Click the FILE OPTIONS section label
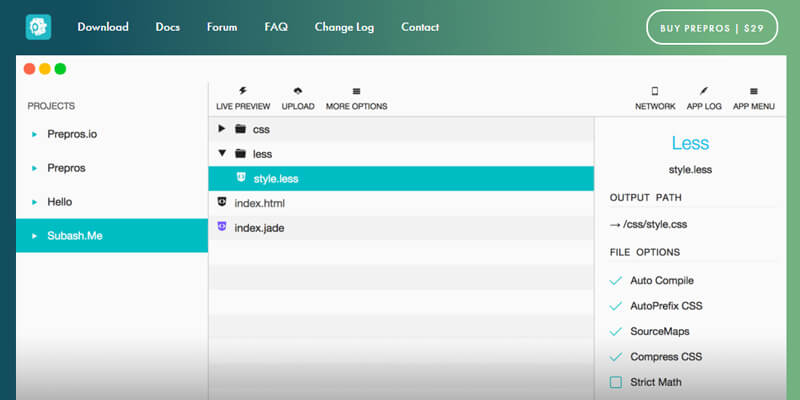 645,252
